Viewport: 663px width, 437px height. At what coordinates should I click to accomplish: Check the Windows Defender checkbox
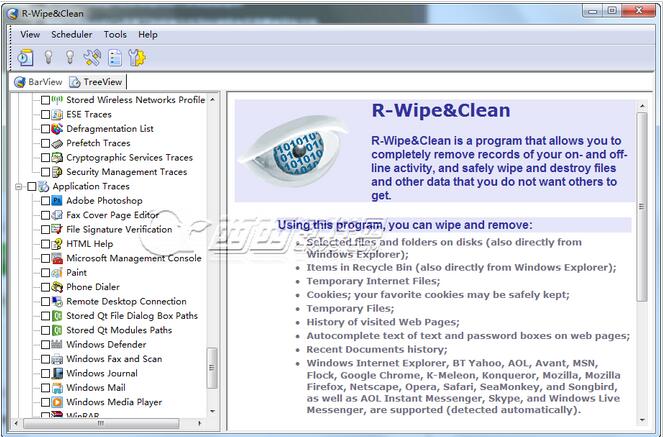pos(45,345)
